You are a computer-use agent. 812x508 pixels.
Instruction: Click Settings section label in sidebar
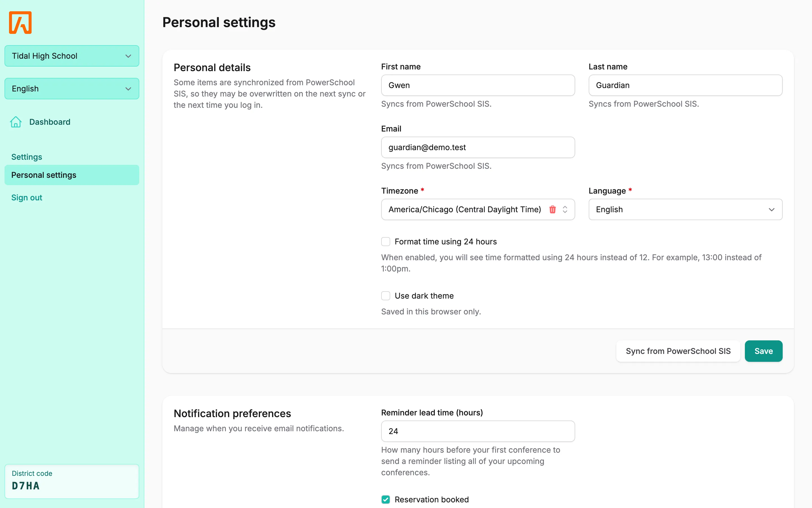[x=27, y=157]
